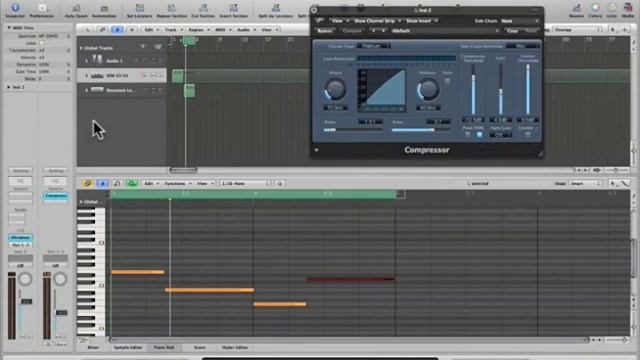Select the Peak button in the Compressor
This screenshot has height=360, width=640.
tap(467, 134)
